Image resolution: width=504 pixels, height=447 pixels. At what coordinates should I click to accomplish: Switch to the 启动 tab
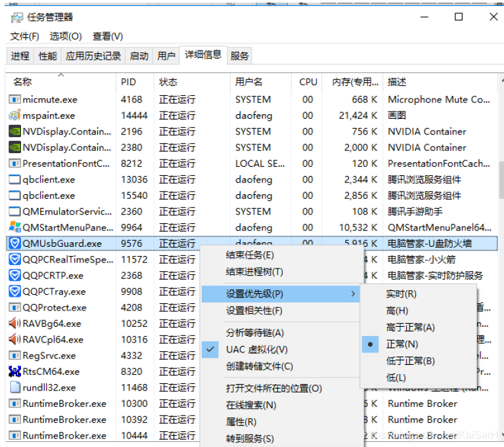tap(139, 56)
